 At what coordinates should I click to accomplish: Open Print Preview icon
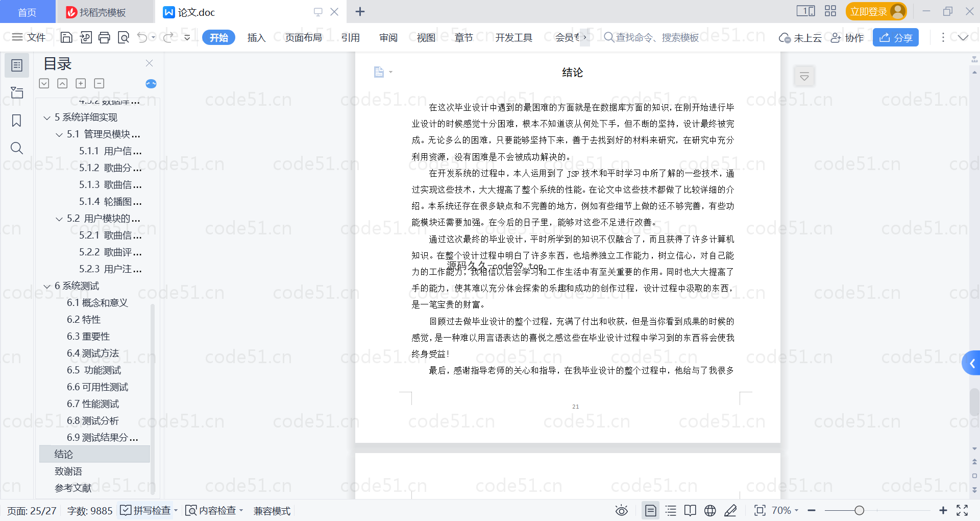point(123,37)
